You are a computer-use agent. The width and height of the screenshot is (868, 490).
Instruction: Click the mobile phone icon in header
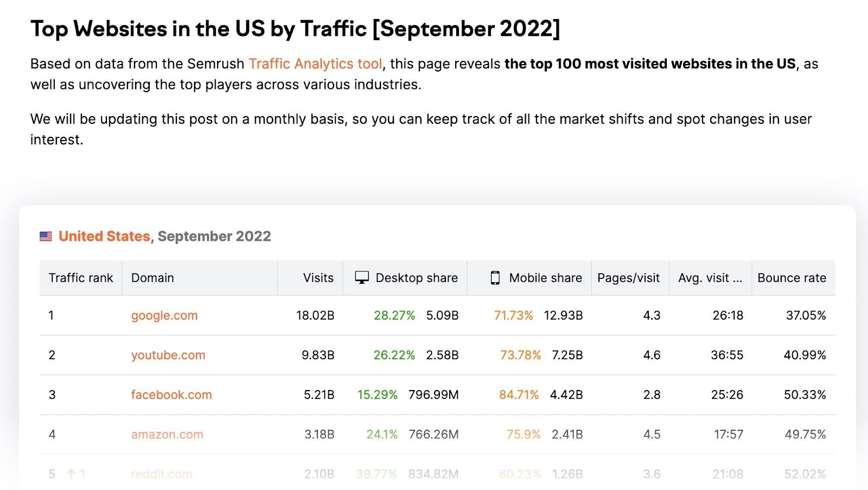(x=495, y=278)
